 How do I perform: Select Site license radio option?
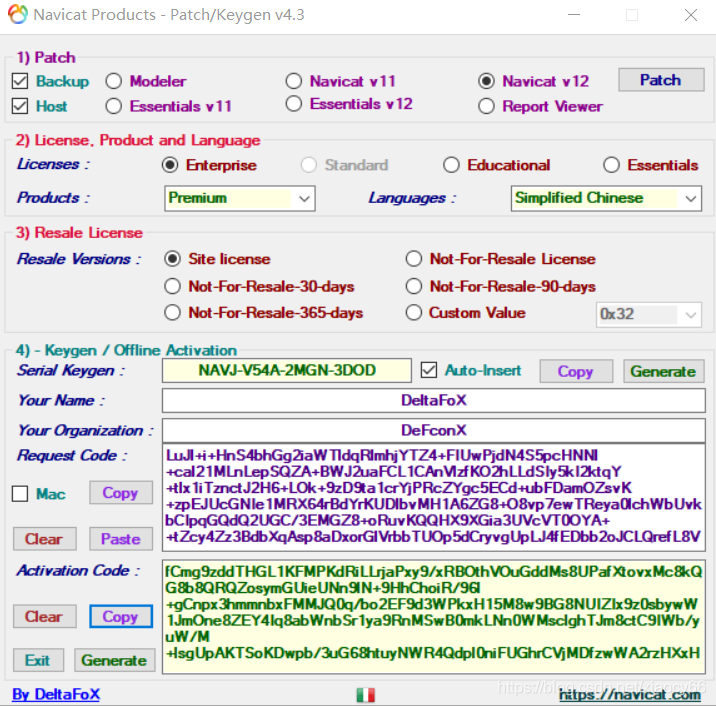pos(172,259)
